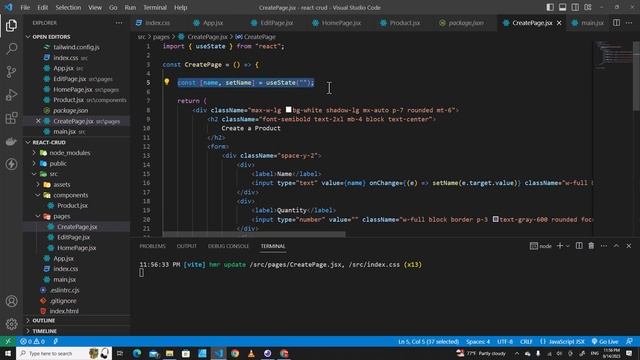Click the Windows taskbar search box
Image resolution: width=640 pixels, height=360 pixels.
(x=64, y=353)
